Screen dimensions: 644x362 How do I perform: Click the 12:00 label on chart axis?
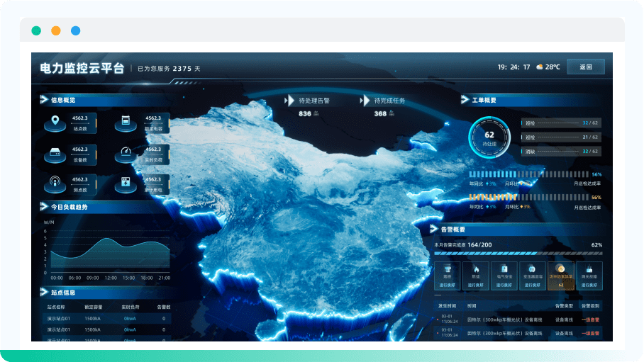(111, 278)
